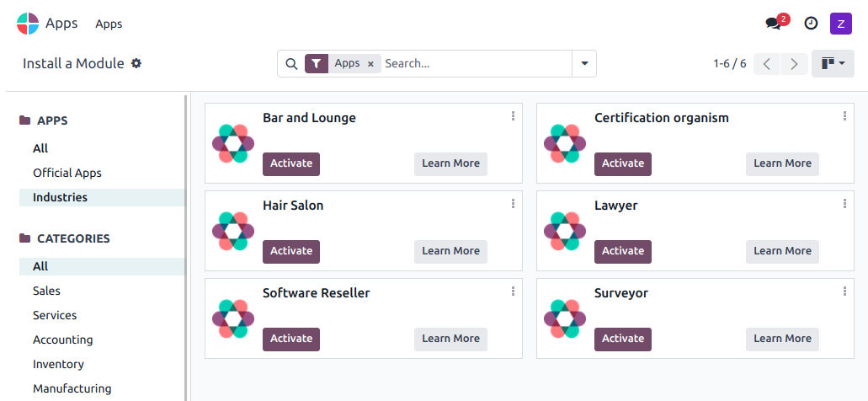868x401 pixels.
Task: Open the Apps menu in top bar
Action: pos(109,24)
